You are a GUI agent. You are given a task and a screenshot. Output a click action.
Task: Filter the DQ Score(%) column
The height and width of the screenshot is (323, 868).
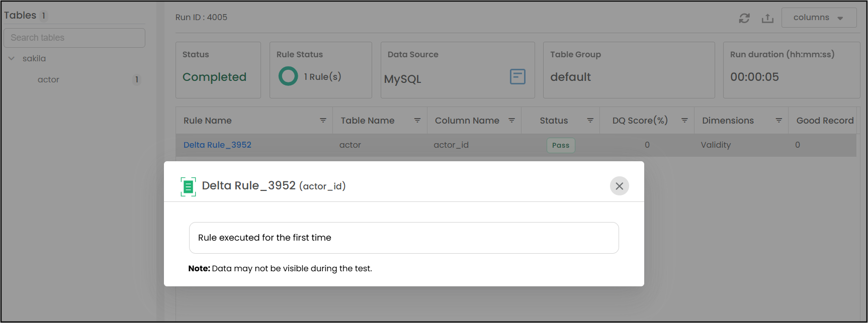[684, 121]
